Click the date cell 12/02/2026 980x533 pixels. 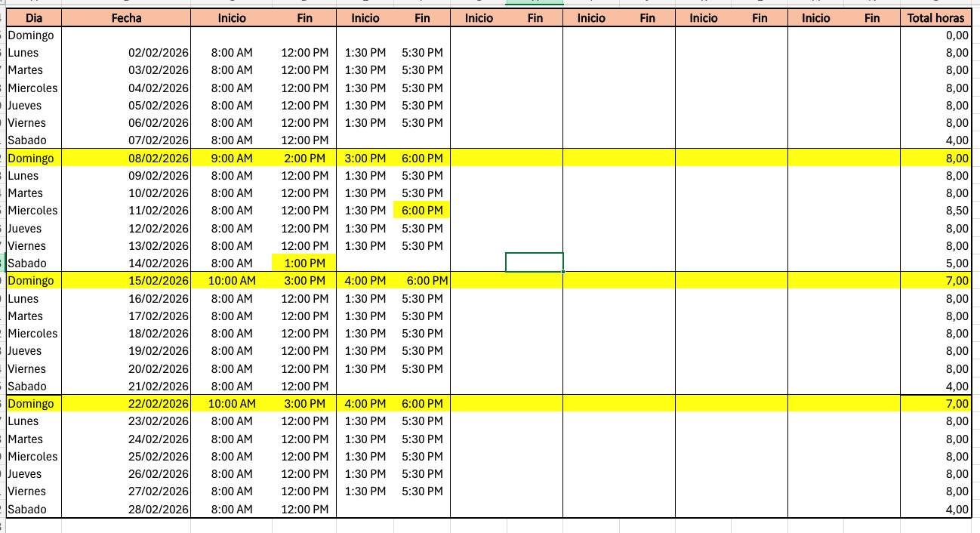pyautogui.click(x=126, y=229)
